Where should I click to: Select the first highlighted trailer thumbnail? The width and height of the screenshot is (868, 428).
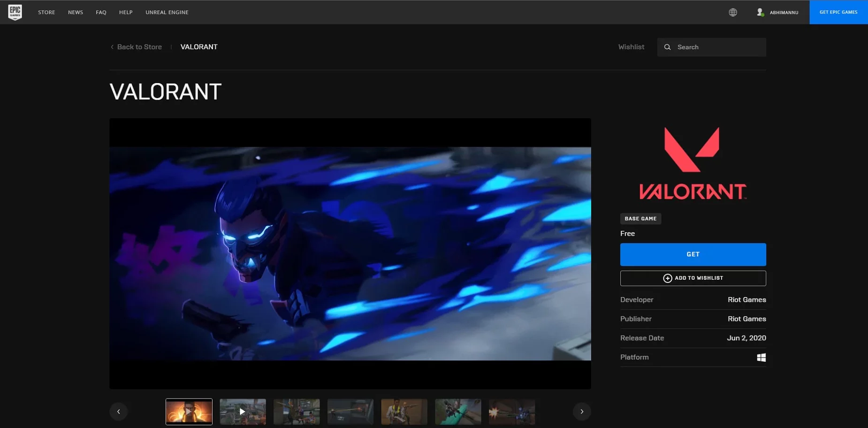pyautogui.click(x=189, y=412)
